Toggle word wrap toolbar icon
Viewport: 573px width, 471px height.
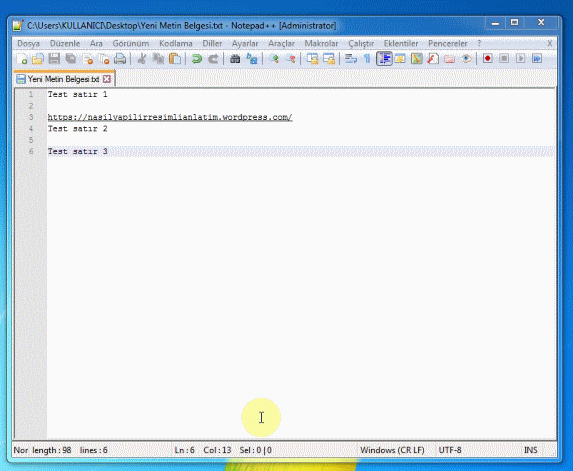click(351, 58)
